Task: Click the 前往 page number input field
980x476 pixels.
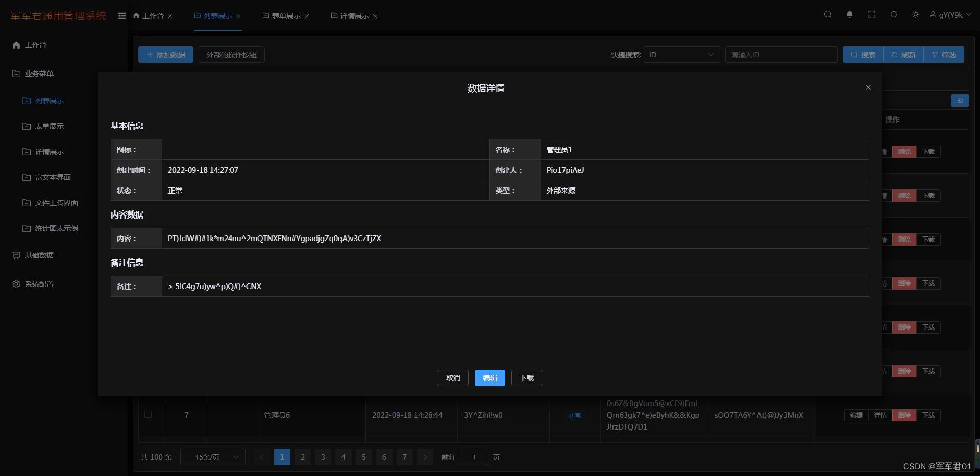Action: click(474, 457)
